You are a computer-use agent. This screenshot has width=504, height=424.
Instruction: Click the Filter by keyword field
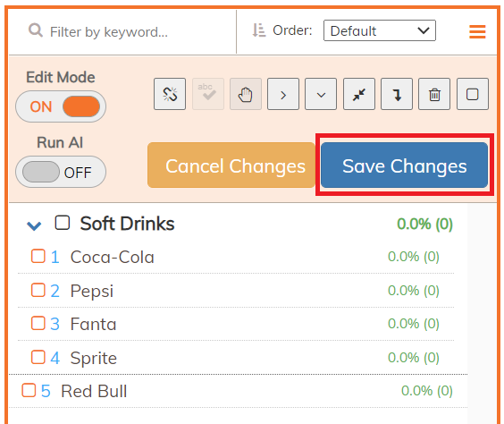pos(122,32)
